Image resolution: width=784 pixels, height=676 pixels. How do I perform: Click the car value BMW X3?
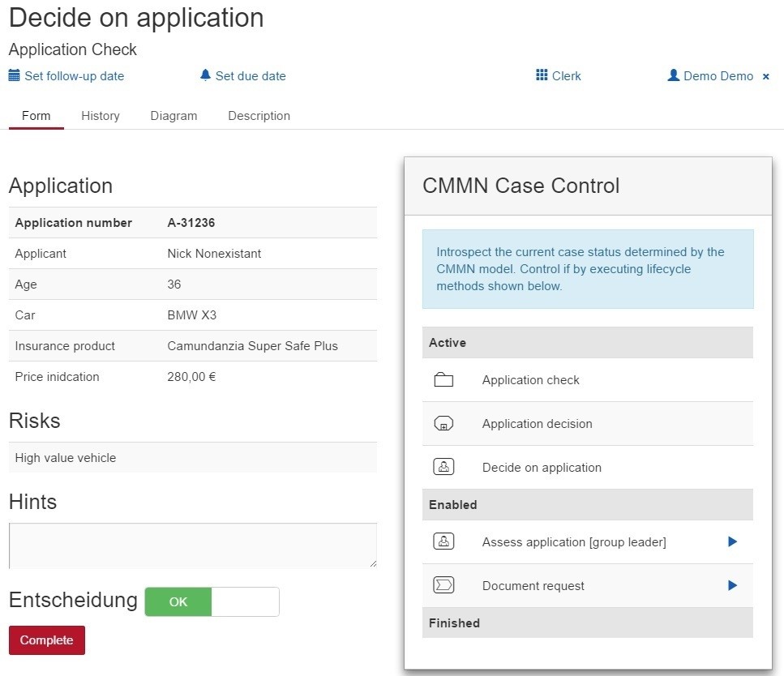pos(191,315)
